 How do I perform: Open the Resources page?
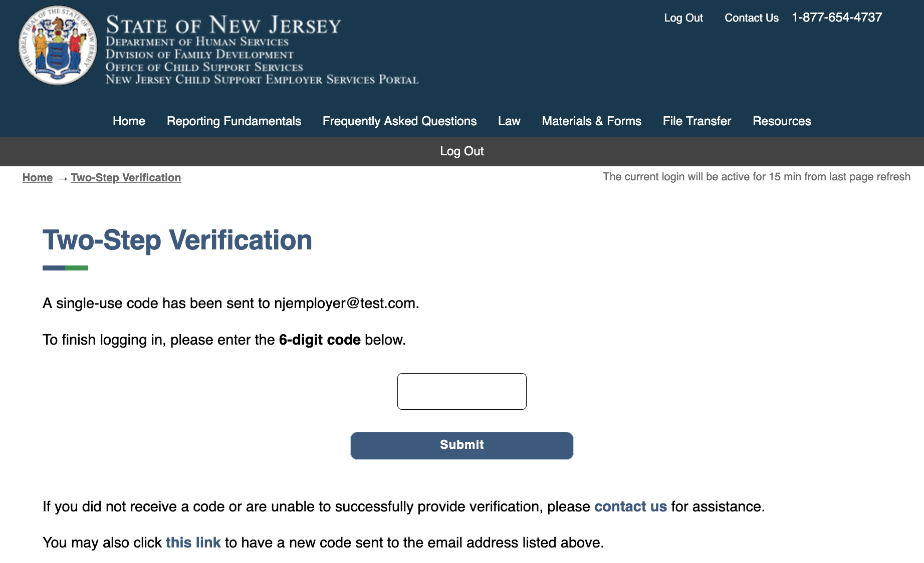point(782,121)
